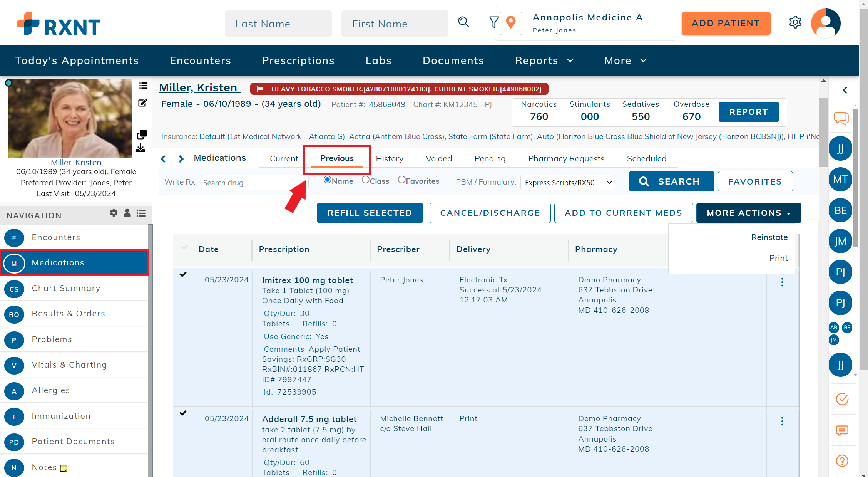
Task: Open the patient filter funnel icon
Action: (494, 22)
